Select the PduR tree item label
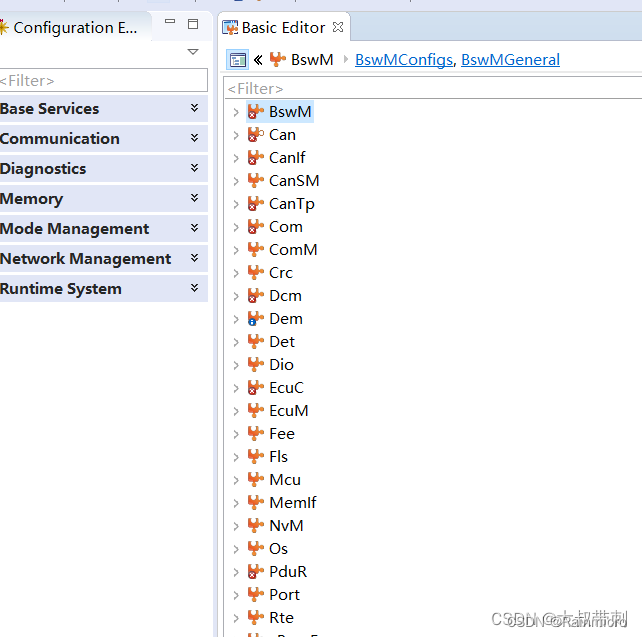Screen dimensions: 642x637 pos(288,571)
